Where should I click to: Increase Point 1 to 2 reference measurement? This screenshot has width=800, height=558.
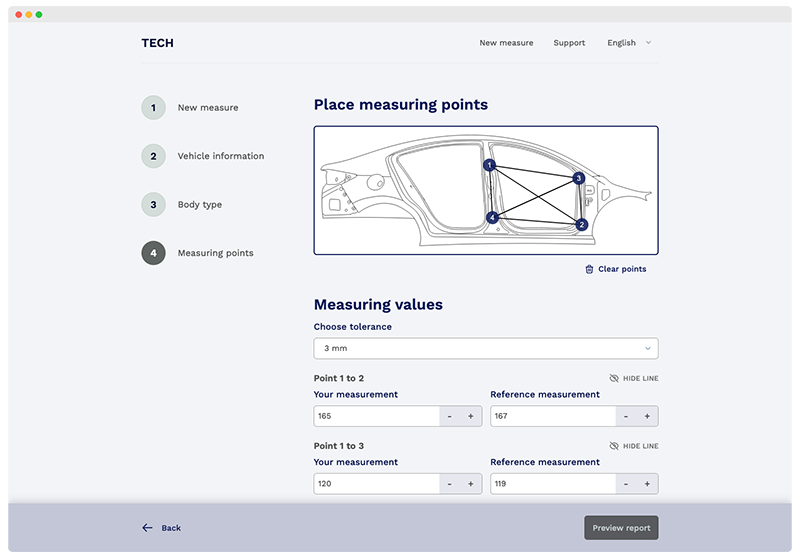(647, 416)
